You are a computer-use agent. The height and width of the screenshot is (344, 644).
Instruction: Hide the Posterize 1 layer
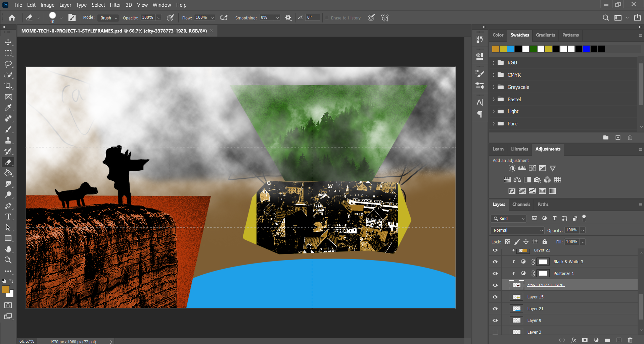495,274
